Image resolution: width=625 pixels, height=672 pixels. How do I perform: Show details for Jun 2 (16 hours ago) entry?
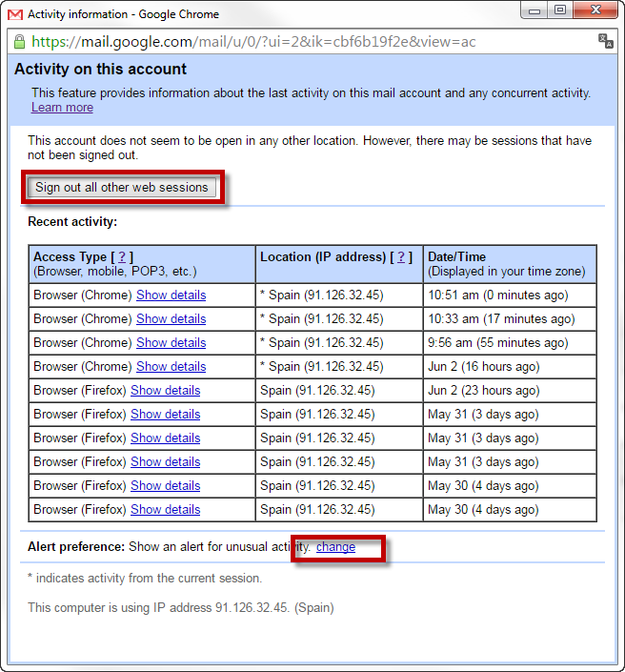171,366
